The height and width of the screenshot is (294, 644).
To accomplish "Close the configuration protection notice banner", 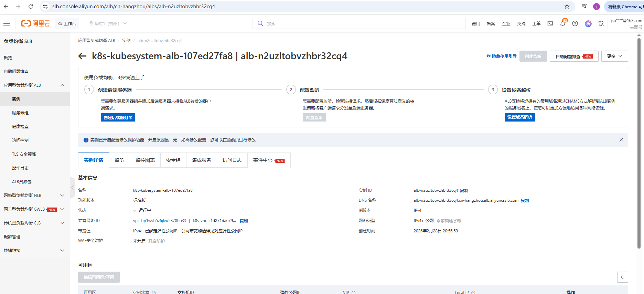I will (x=621, y=140).
